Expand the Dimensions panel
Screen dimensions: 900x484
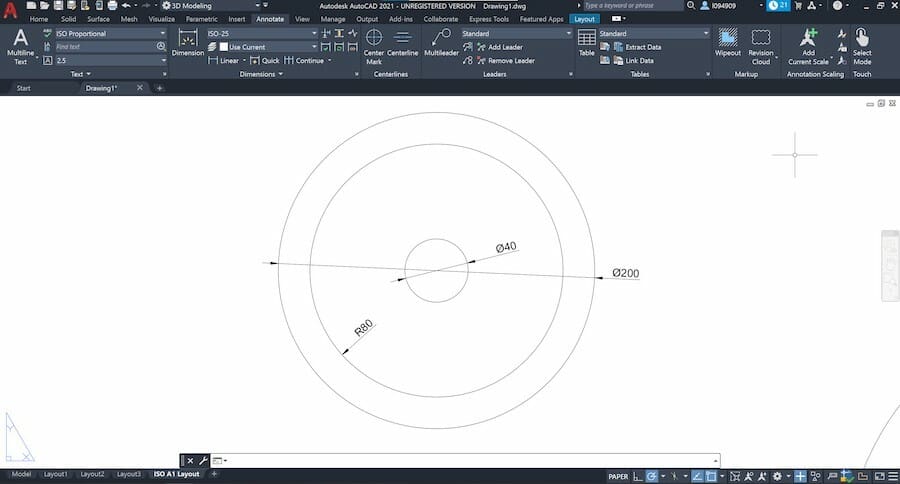click(x=261, y=74)
